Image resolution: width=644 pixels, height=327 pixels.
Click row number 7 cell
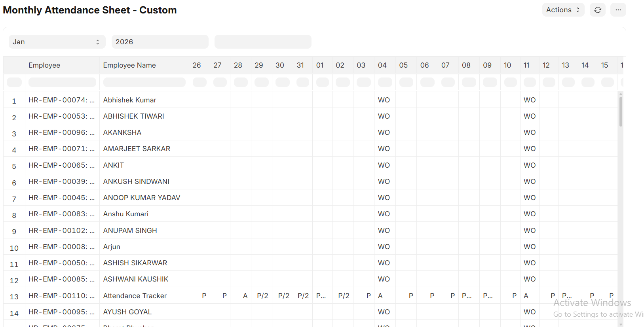pyautogui.click(x=14, y=199)
